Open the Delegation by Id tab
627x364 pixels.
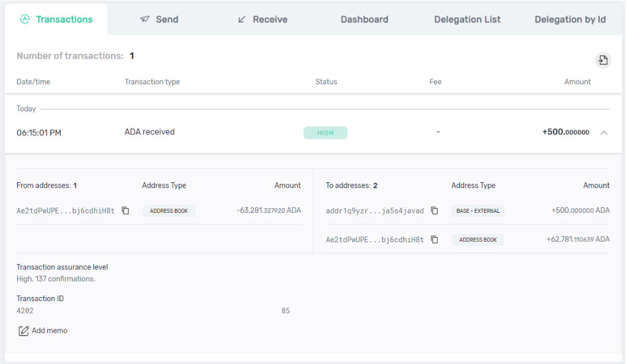click(570, 20)
